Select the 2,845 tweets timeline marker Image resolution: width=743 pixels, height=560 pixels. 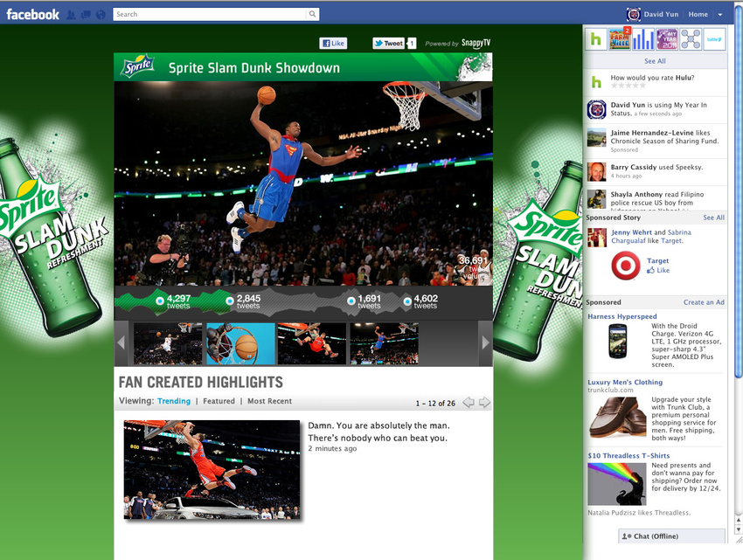pyautogui.click(x=230, y=301)
